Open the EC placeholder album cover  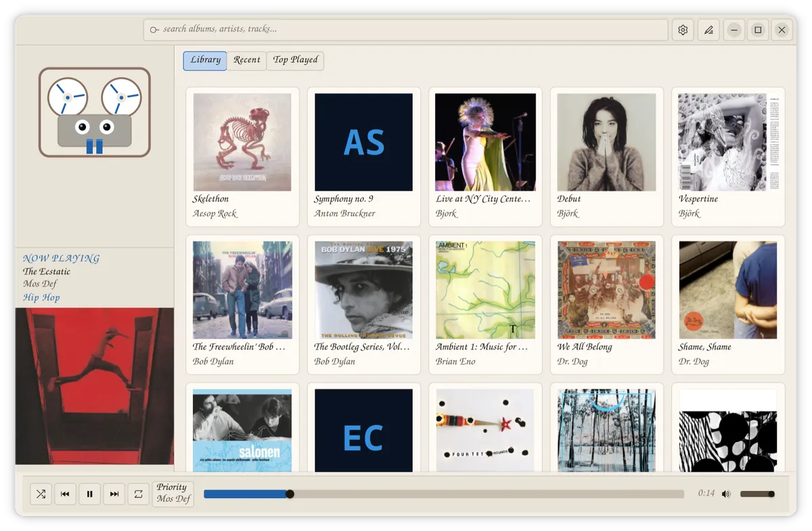364,430
